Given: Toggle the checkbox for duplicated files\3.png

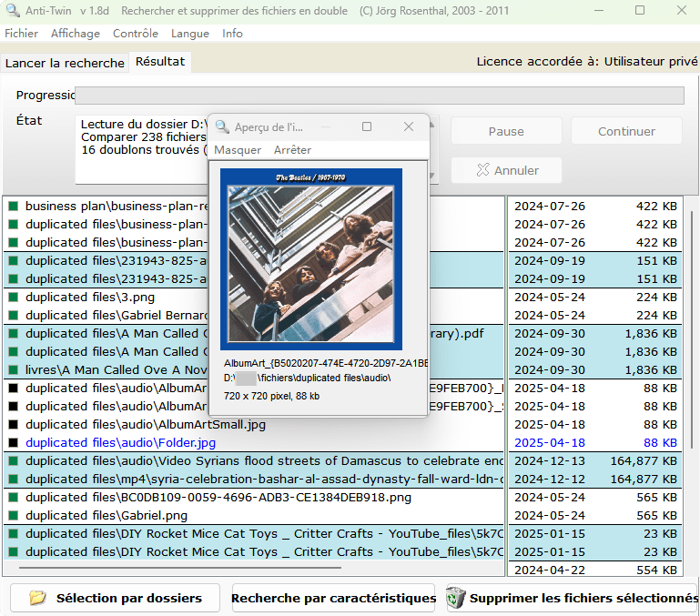Looking at the screenshot, I should 13,298.
